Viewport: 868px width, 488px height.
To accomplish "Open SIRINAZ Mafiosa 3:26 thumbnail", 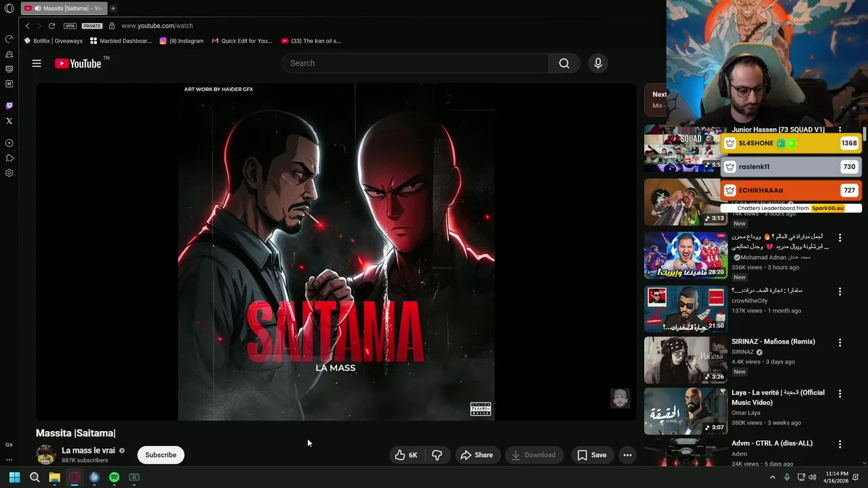I will [686, 360].
